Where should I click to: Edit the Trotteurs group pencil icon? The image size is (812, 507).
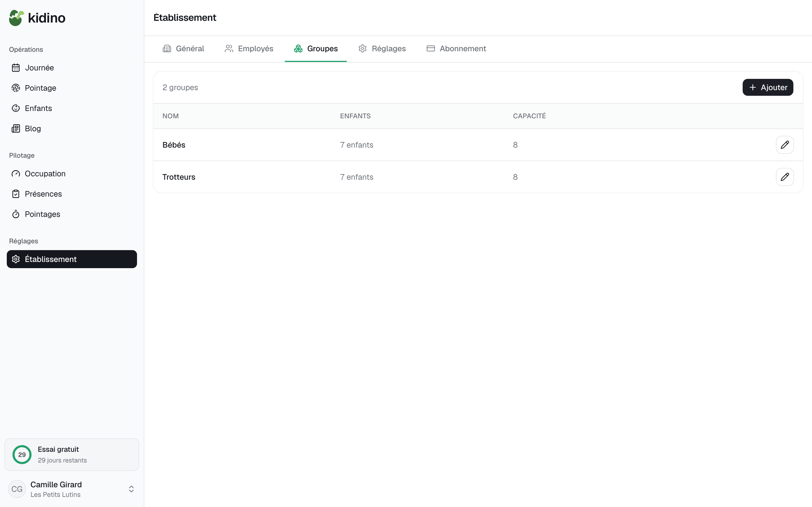pyautogui.click(x=784, y=177)
